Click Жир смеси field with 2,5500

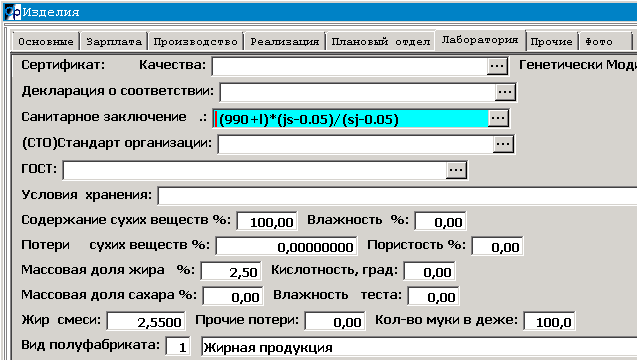146,321
